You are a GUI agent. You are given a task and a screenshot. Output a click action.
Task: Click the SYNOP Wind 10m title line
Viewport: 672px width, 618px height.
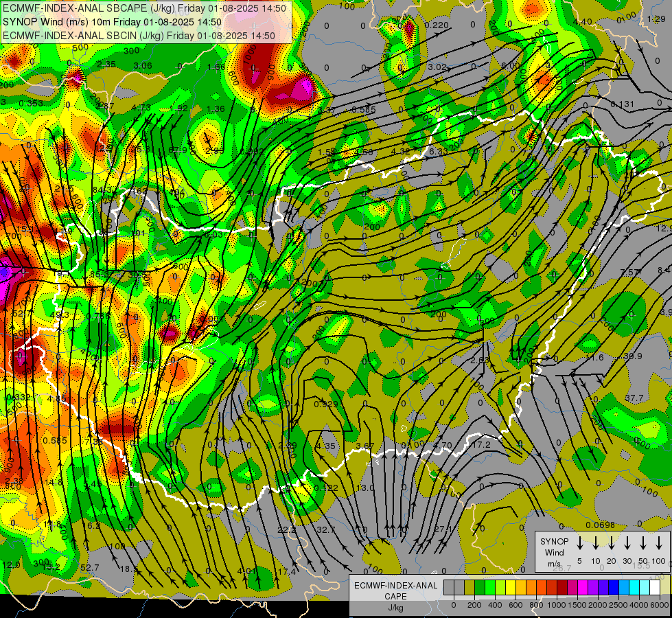pyautogui.click(x=112, y=22)
